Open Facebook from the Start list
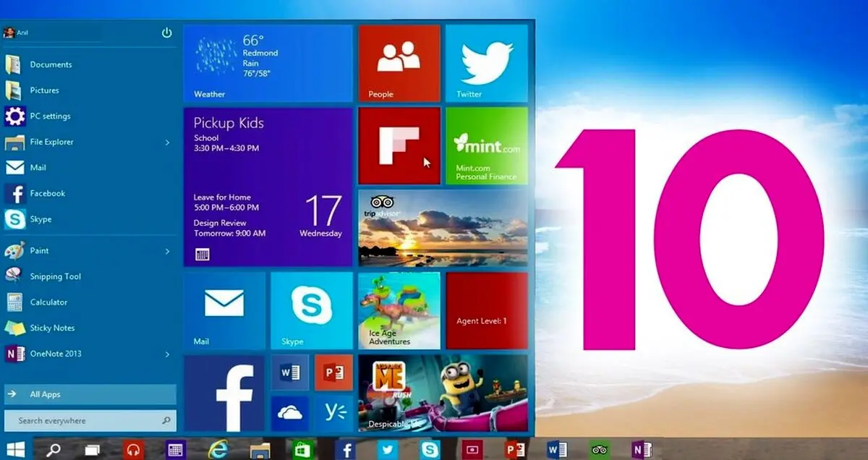The width and height of the screenshot is (868, 460). 90,193
